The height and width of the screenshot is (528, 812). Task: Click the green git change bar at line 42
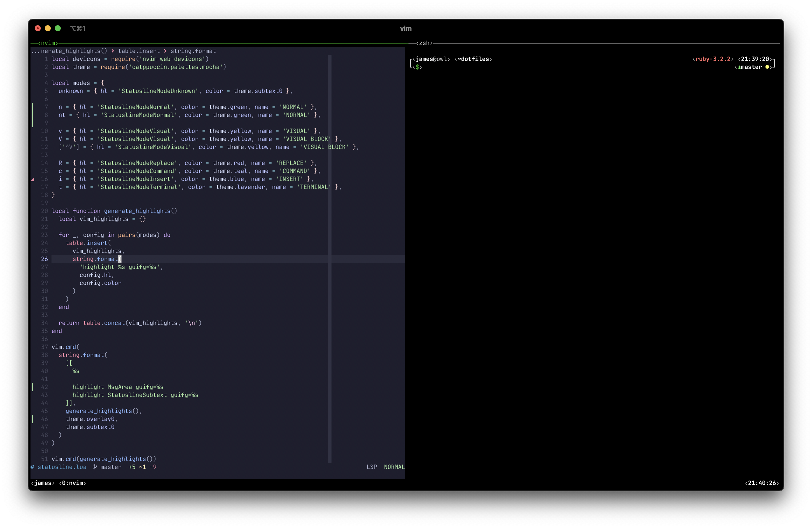[33, 387]
